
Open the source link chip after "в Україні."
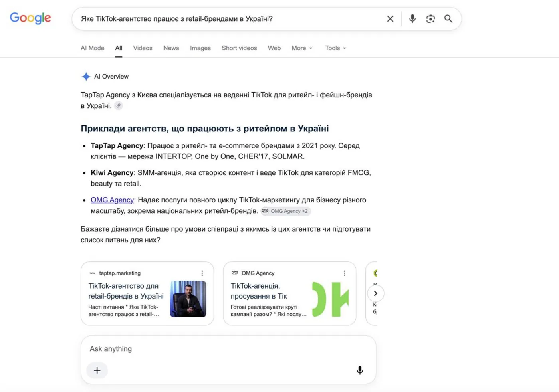119,106
